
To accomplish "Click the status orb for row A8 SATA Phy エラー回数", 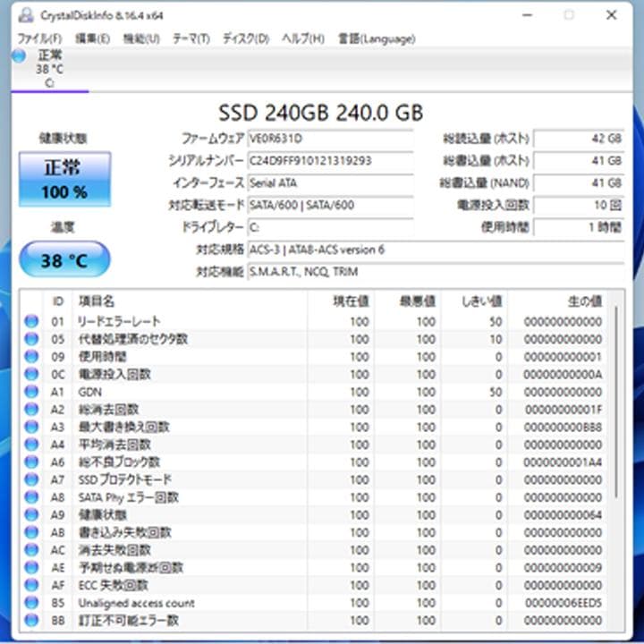I will [x=31, y=497].
